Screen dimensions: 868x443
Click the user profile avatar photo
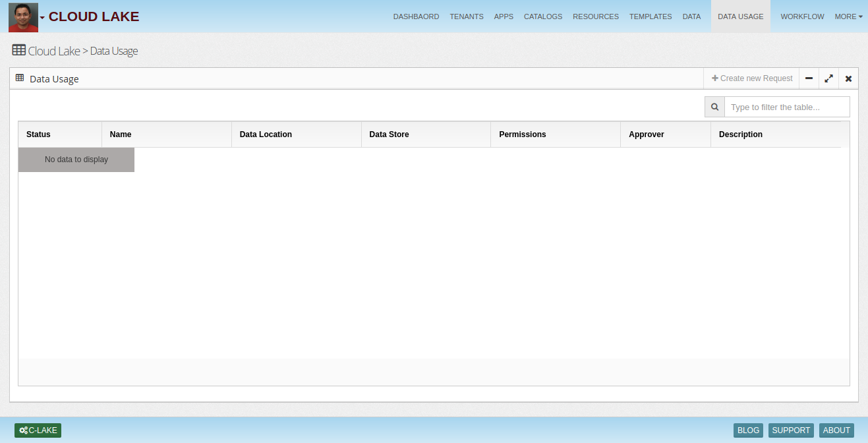(23, 17)
